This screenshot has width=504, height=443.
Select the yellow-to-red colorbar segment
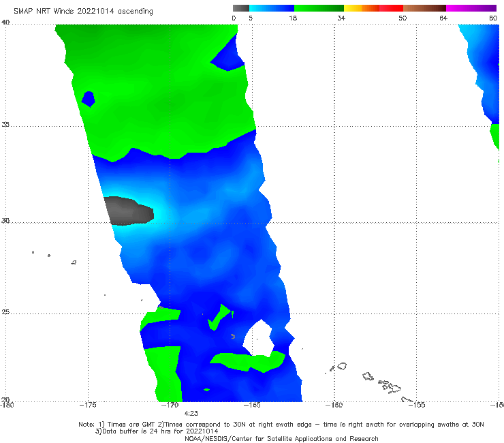click(x=373, y=8)
